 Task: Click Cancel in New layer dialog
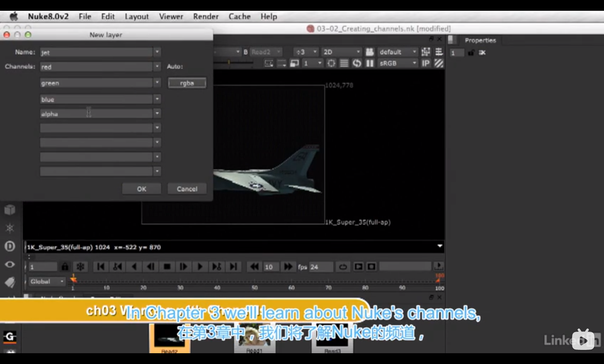[x=187, y=189]
